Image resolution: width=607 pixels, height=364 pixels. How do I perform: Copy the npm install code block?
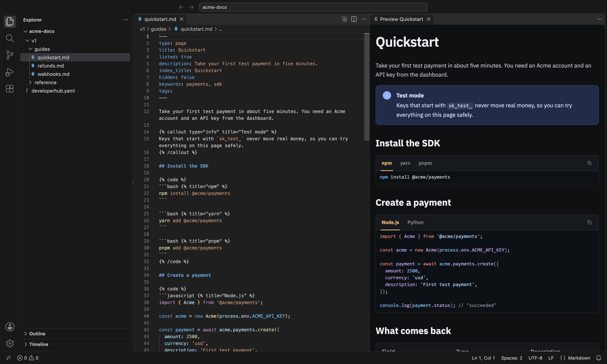coord(589,163)
